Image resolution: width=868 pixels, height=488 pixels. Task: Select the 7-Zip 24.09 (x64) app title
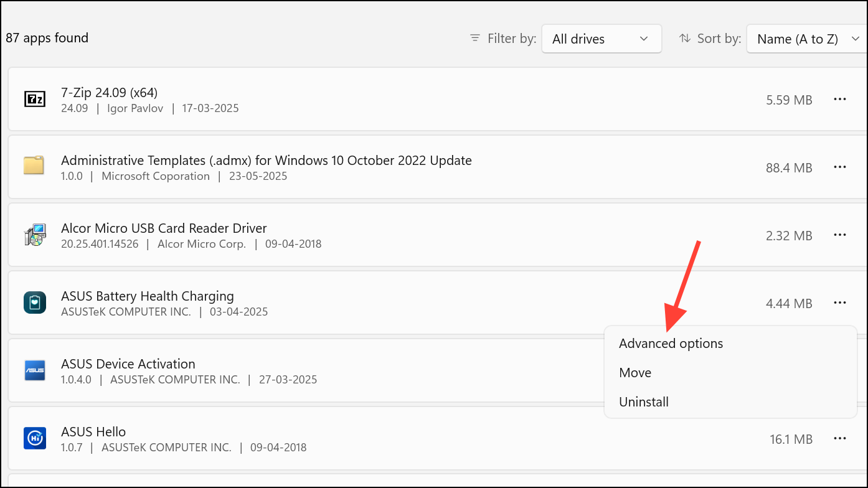point(109,93)
